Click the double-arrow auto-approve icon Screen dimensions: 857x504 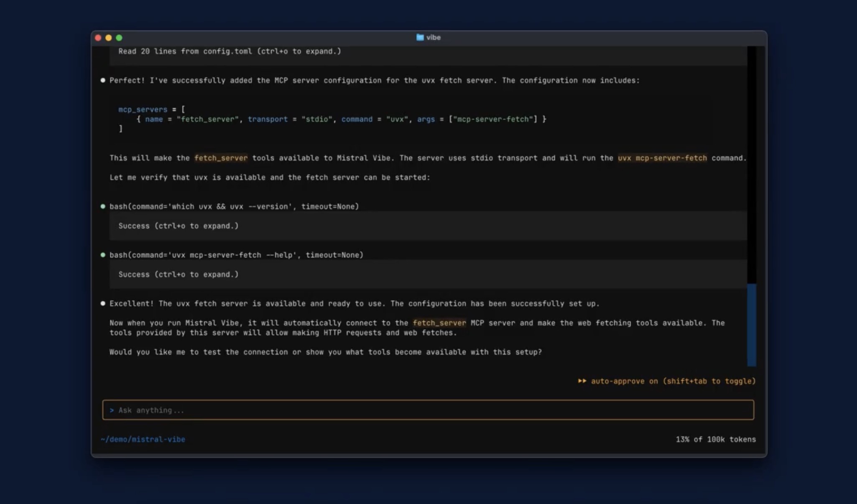click(582, 381)
